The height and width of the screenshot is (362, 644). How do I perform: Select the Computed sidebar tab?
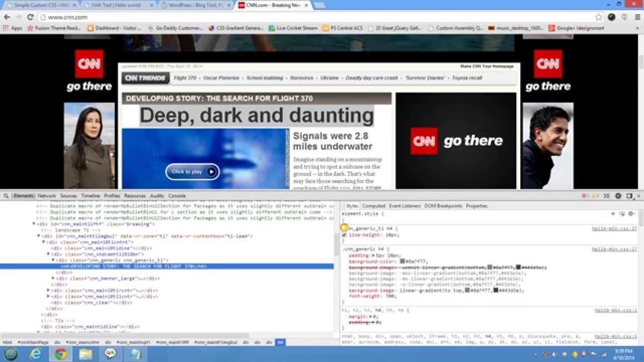tap(374, 206)
